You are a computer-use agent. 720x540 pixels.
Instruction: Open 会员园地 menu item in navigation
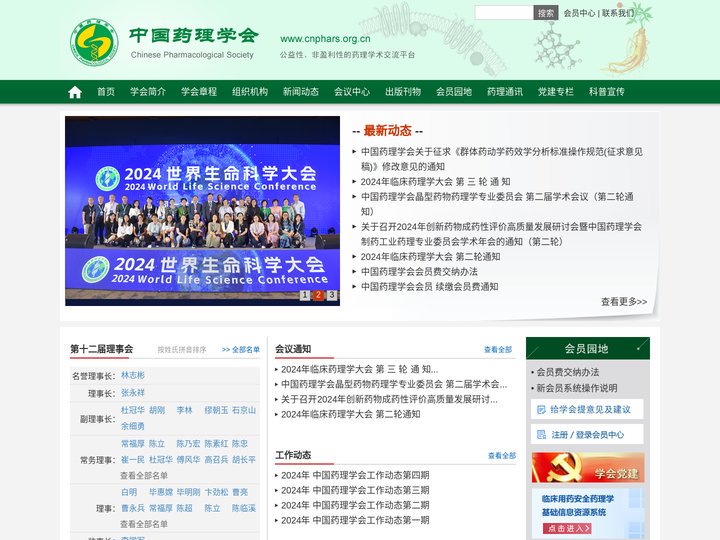454,91
